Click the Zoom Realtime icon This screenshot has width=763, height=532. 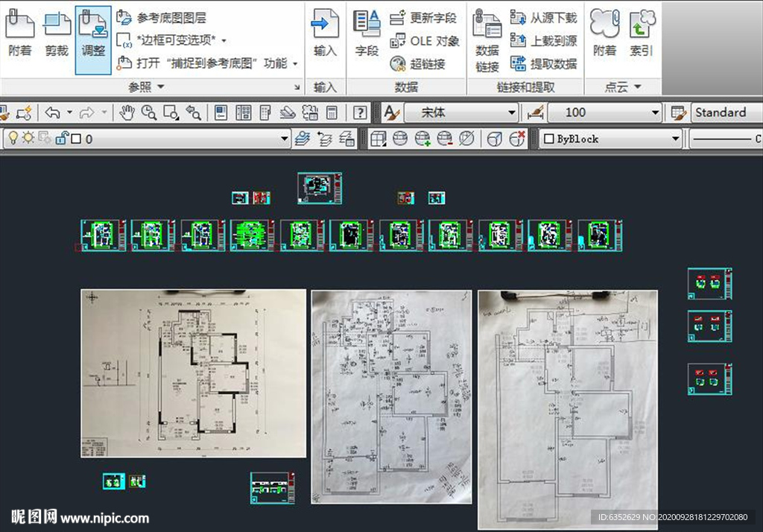149,113
